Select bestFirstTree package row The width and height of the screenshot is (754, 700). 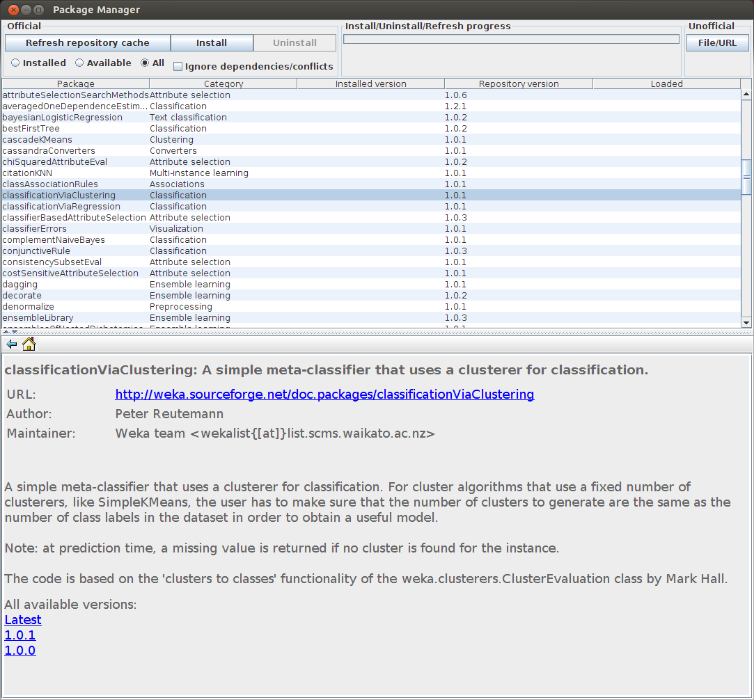pos(371,128)
